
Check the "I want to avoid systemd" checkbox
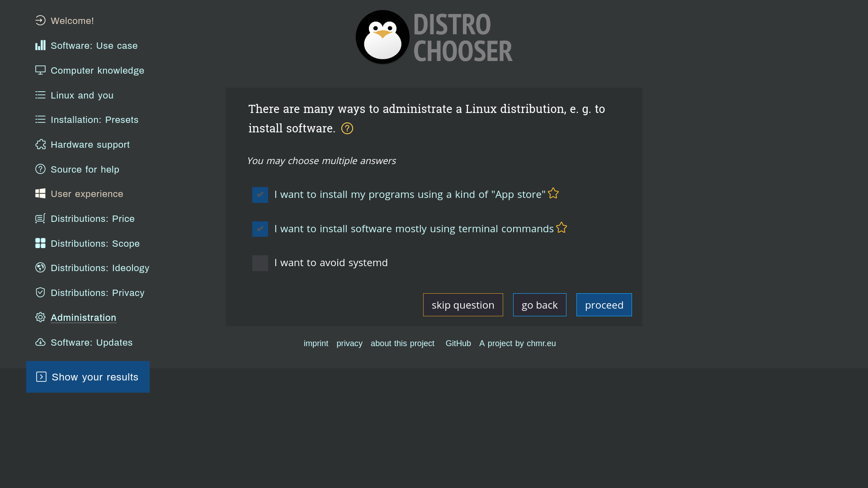(260, 263)
